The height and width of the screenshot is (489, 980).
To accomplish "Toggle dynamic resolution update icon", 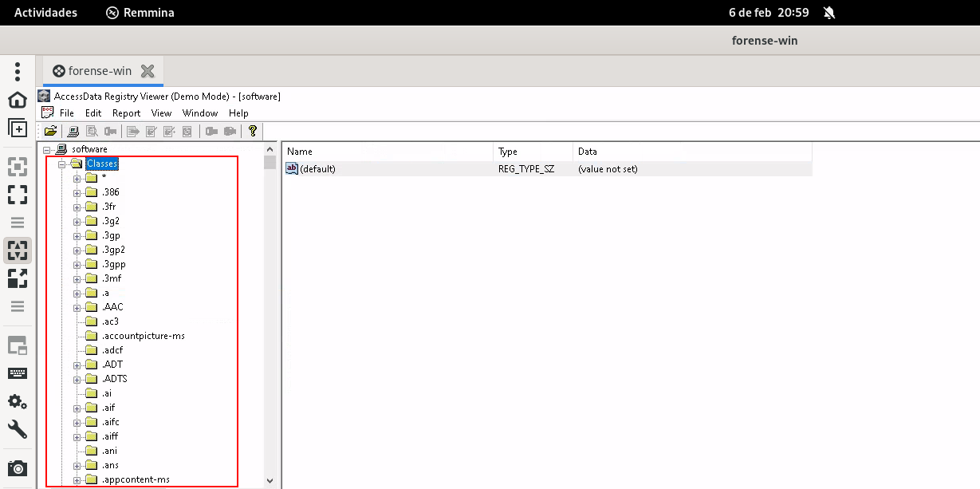I will coord(18,250).
